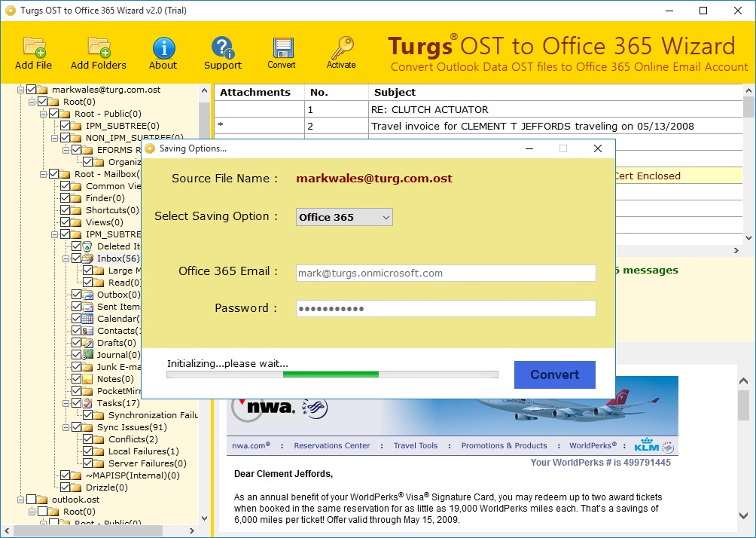Minimize the Saving Options dialog

tap(529, 148)
